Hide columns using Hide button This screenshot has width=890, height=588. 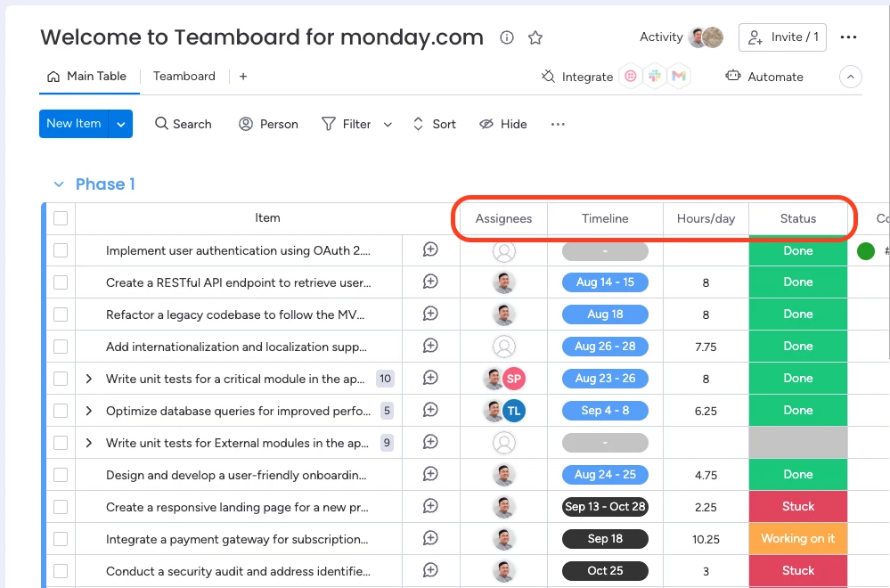502,125
